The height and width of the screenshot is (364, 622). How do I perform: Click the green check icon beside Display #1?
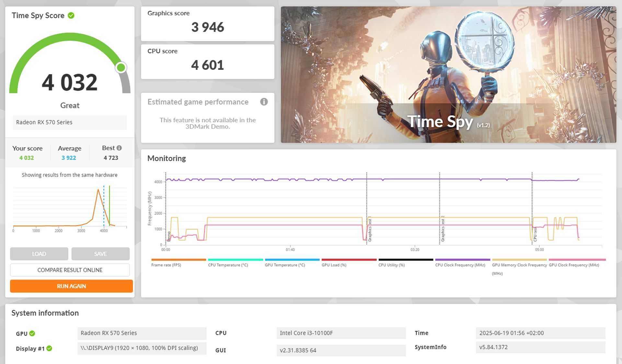[x=49, y=348]
